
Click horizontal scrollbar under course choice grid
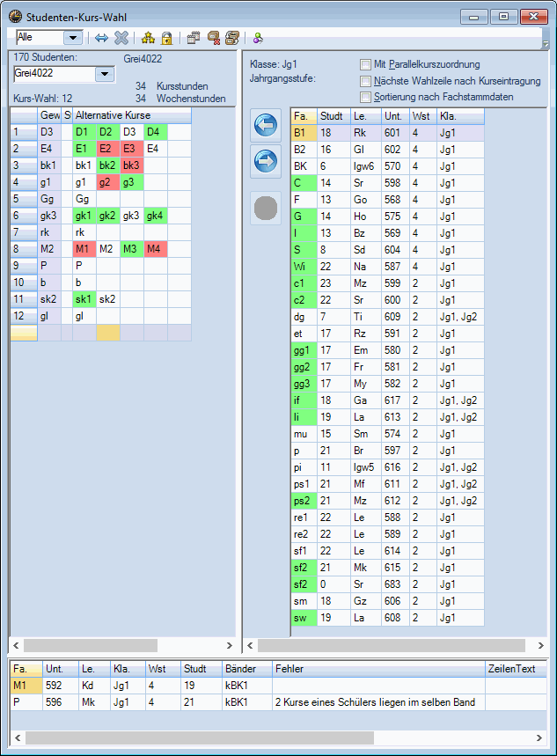(x=121, y=645)
